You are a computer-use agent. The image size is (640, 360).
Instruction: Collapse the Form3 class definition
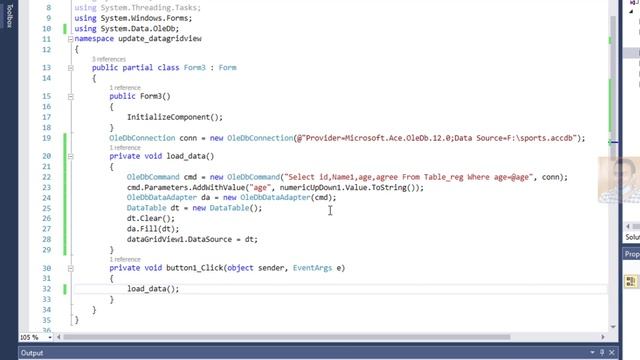tap(70, 68)
